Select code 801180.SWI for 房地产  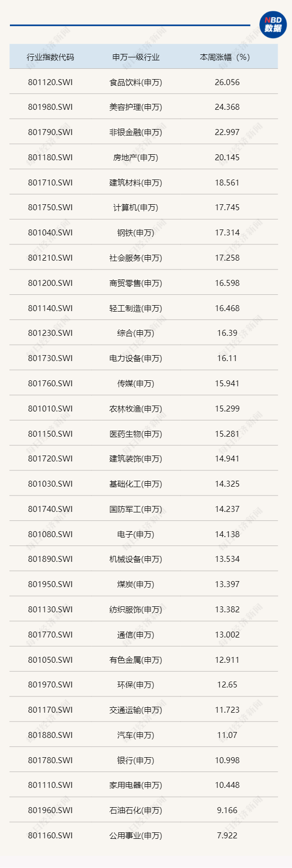click(50, 158)
